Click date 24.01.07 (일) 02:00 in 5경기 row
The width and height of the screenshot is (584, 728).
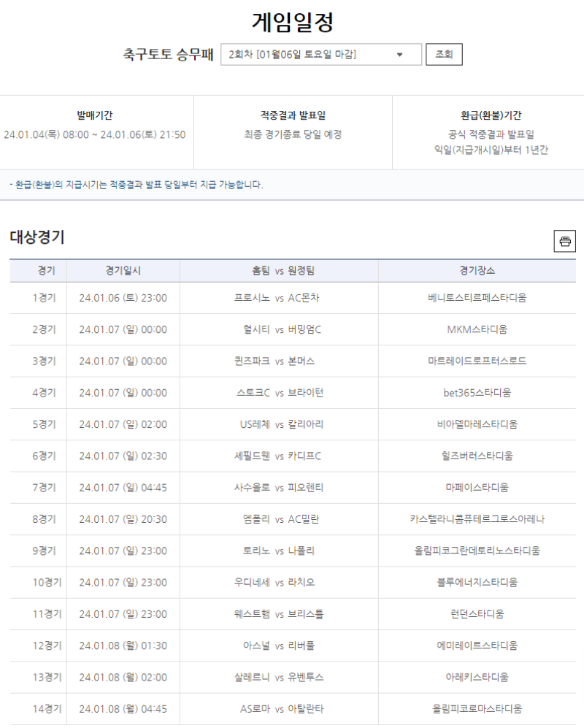coord(123,424)
